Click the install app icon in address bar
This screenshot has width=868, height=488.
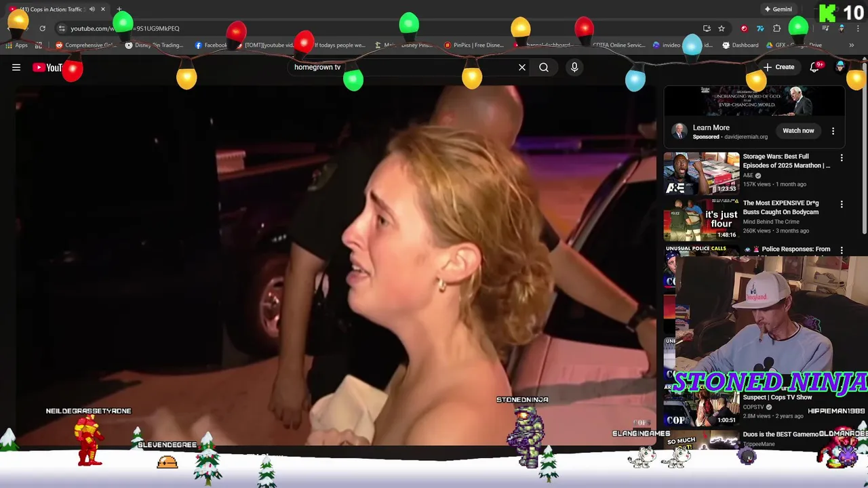[707, 28]
